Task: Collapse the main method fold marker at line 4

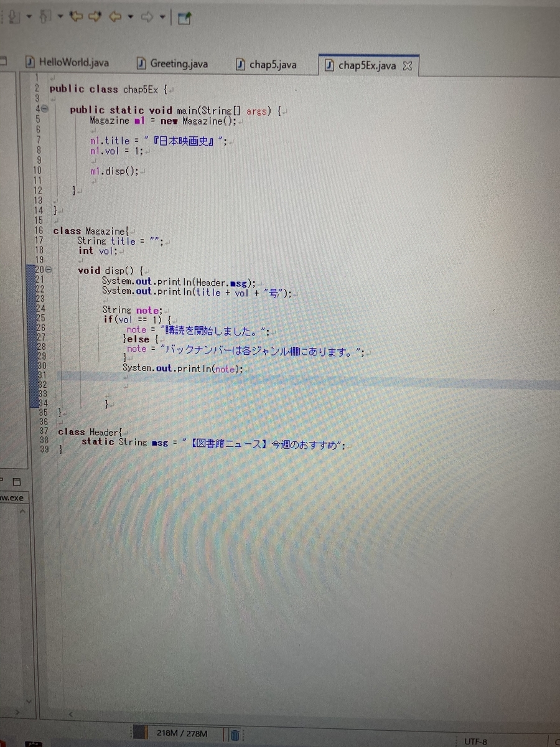Action: tap(46, 110)
